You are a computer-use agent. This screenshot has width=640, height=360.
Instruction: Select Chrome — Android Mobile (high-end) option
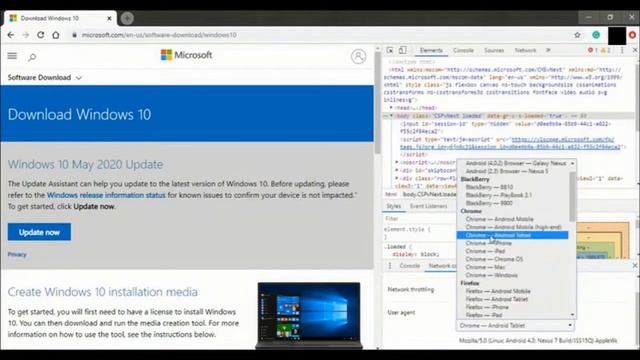tap(512, 227)
